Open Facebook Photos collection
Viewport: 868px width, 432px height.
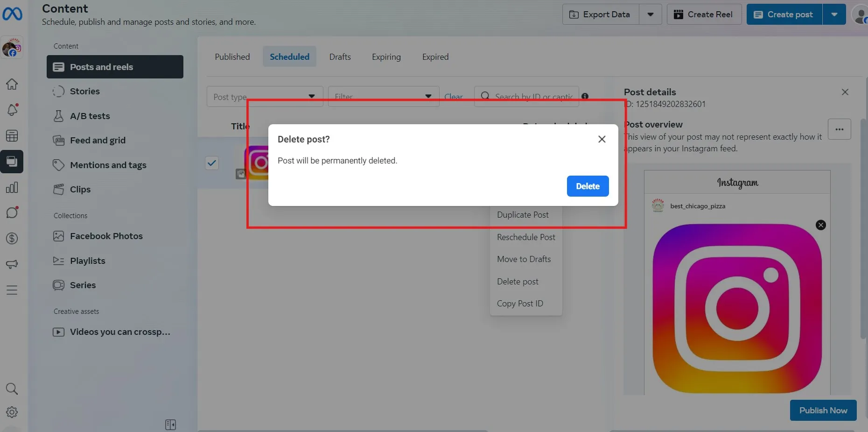click(x=115, y=236)
